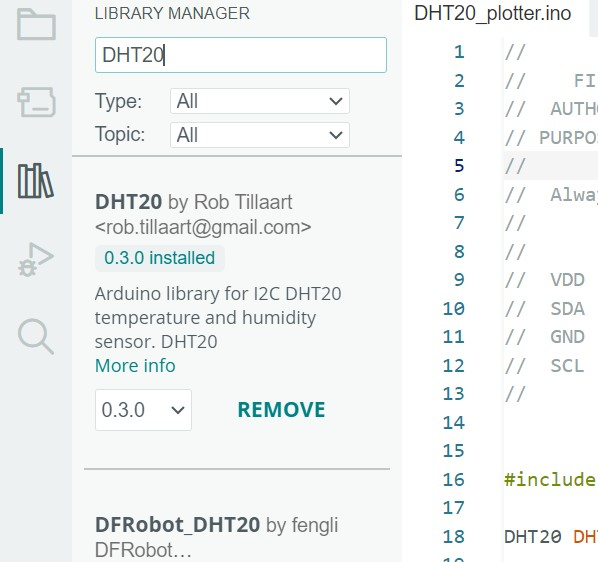
Task: Click the LIBRARY MANAGER panel header
Action: (172, 14)
